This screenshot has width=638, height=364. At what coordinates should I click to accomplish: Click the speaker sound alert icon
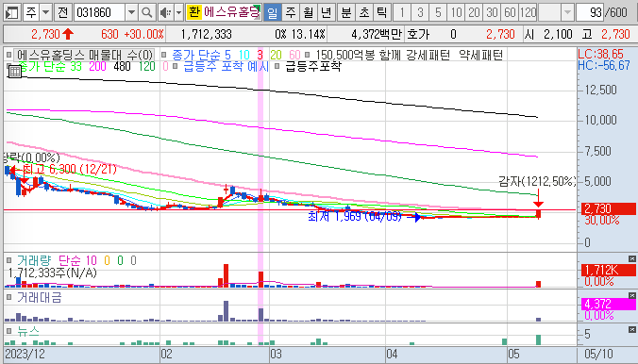(x=165, y=12)
